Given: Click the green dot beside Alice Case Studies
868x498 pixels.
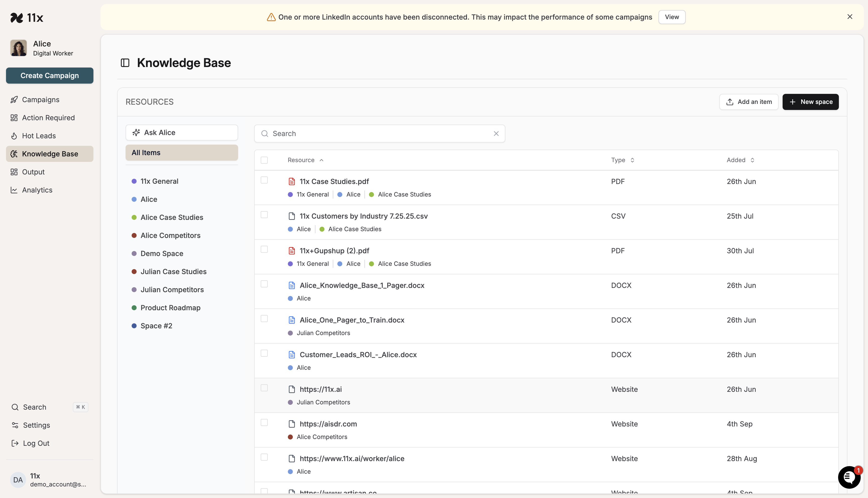Looking at the screenshot, I should point(134,217).
